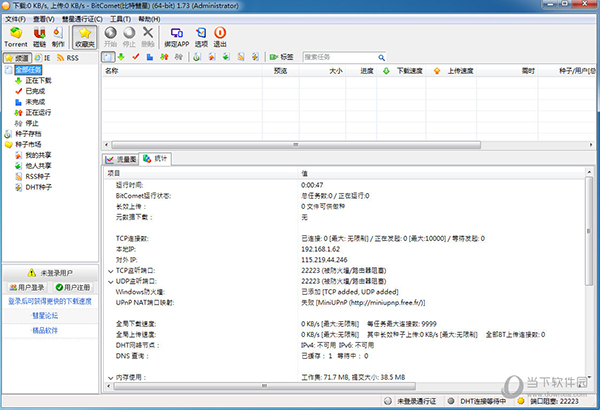
Task: Select 种子存档 in the sidebar tree
Action: (28, 134)
